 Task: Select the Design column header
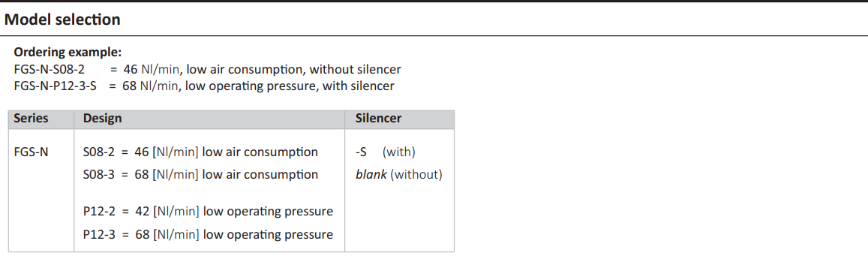tap(103, 119)
